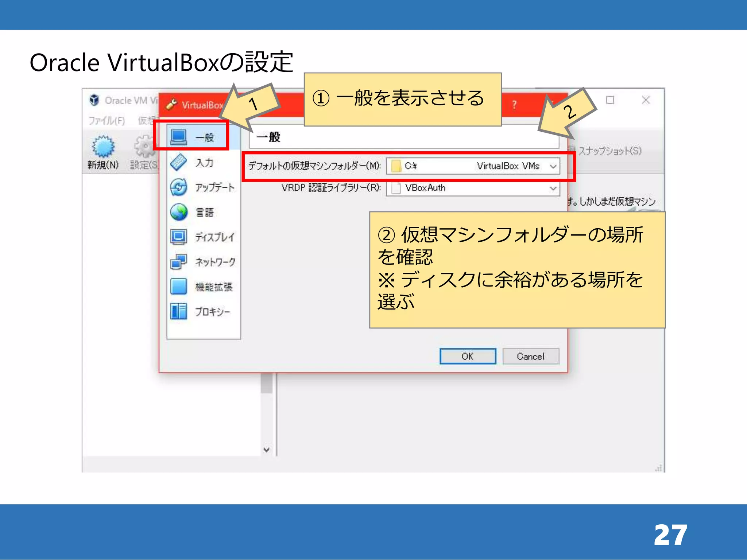Open the ネットワーク (Network) settings category
747x560 pixels.
click(x=204, y=262)
